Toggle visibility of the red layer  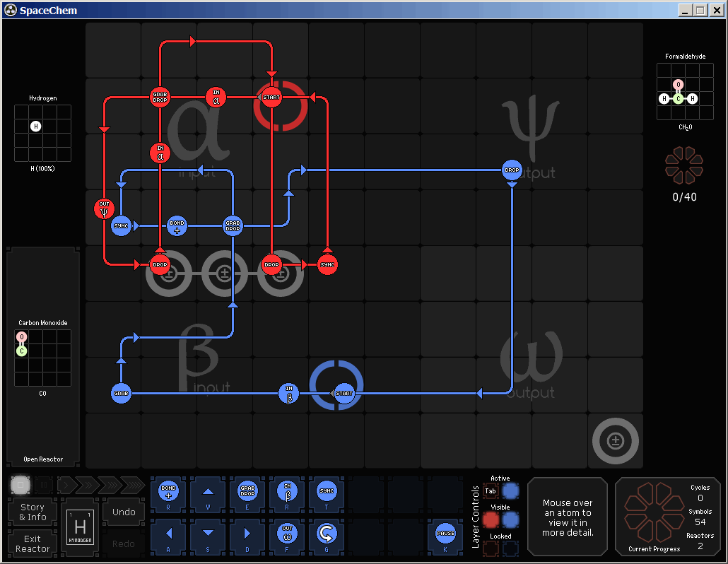pyautogui.click(x=491, y=519)
